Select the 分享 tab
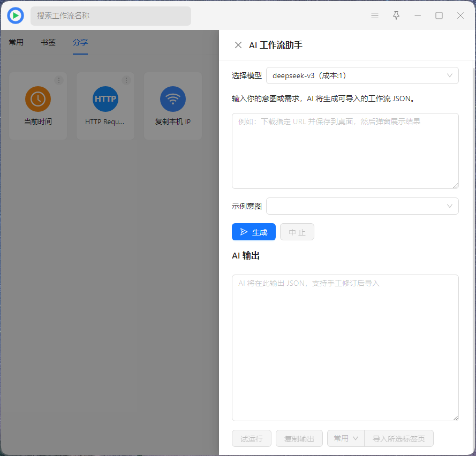 [80, 42]
